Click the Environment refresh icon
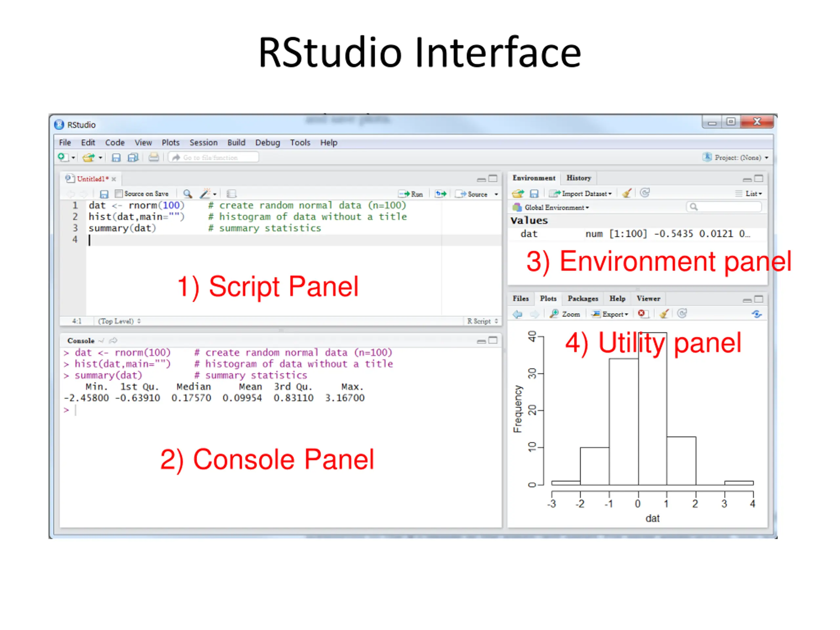This screenshot has height=630, width=840. click(645, 193)
